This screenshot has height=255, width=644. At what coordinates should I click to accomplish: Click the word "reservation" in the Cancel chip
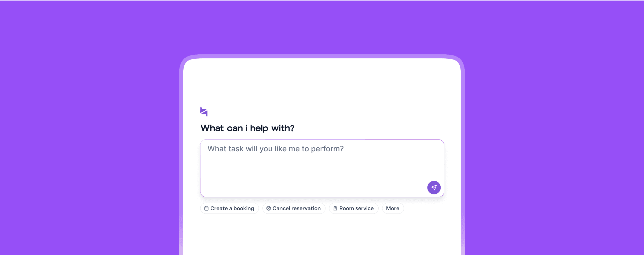point(306,208)
